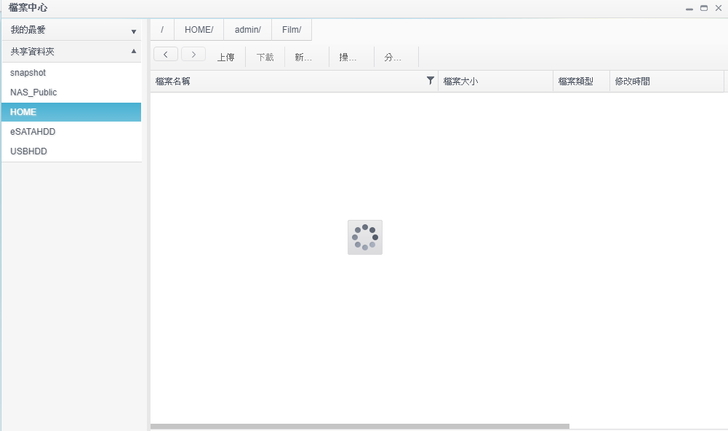This screenshot has height=431, width=728.
Task: Click the 分... toolbar button
Action: pyautogui.click(x=393, y=57)
